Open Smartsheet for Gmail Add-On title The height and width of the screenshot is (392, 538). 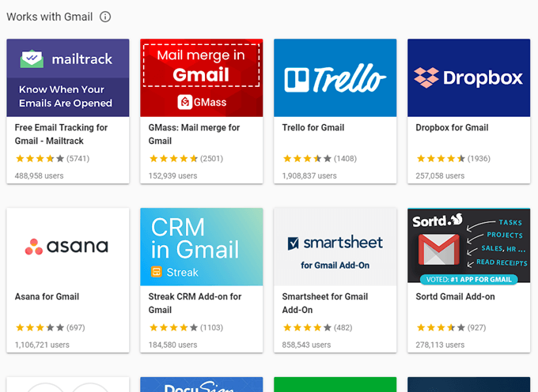pos(325,303)
